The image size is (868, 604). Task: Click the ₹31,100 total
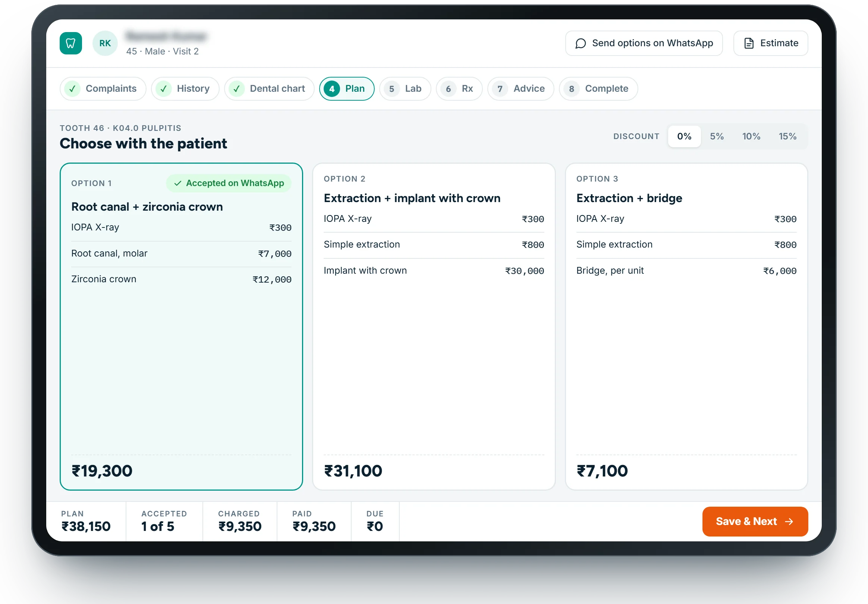pos(353,471)
